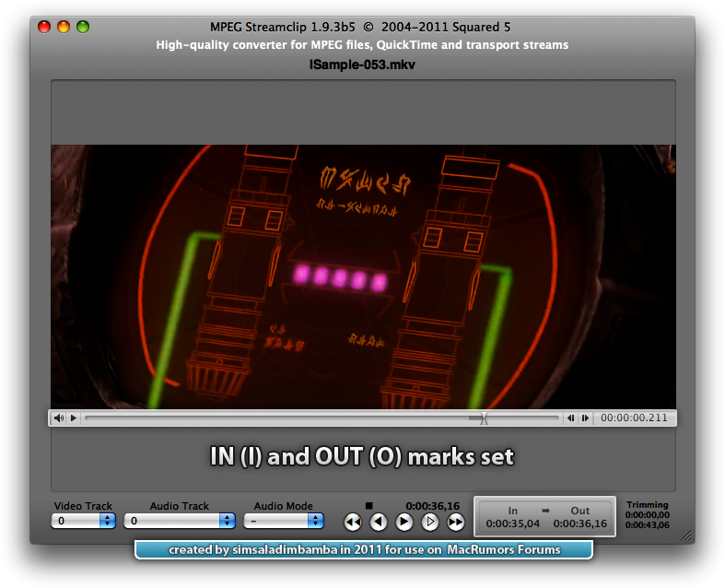Click the playhead marker on the scrubber
Screen dimensions: 725x588
coord(484,418)
